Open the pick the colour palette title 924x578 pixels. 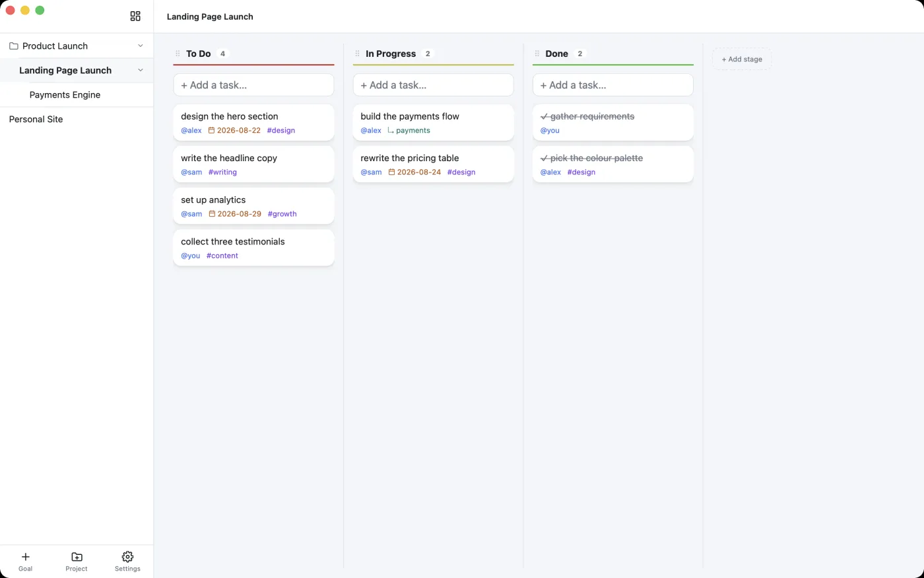597,158
